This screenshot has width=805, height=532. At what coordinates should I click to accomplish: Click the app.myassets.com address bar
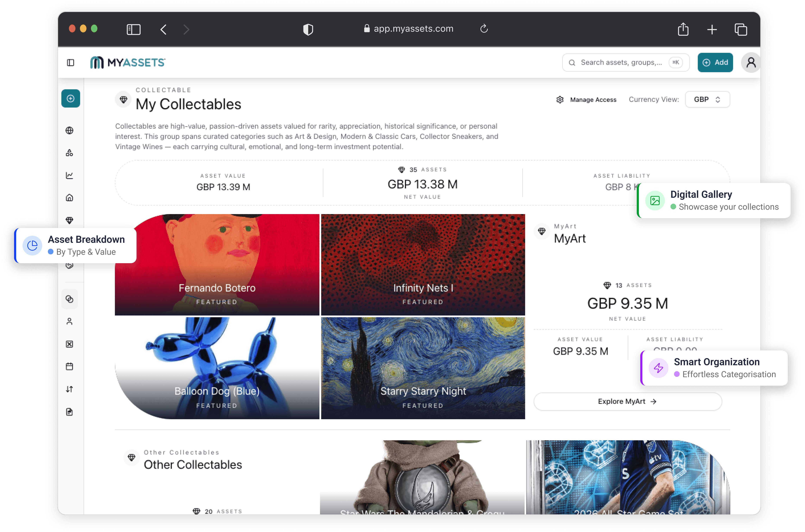point(409,28)
